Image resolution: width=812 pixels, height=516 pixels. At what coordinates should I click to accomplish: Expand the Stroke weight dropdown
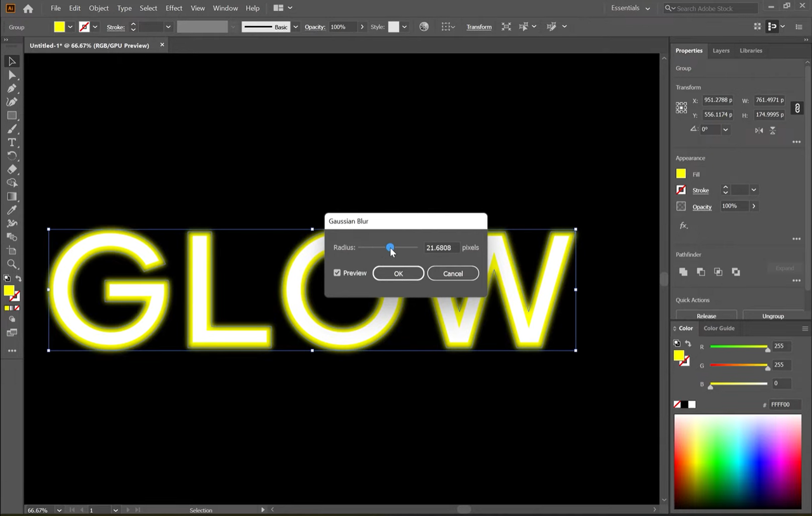[167, 27]
